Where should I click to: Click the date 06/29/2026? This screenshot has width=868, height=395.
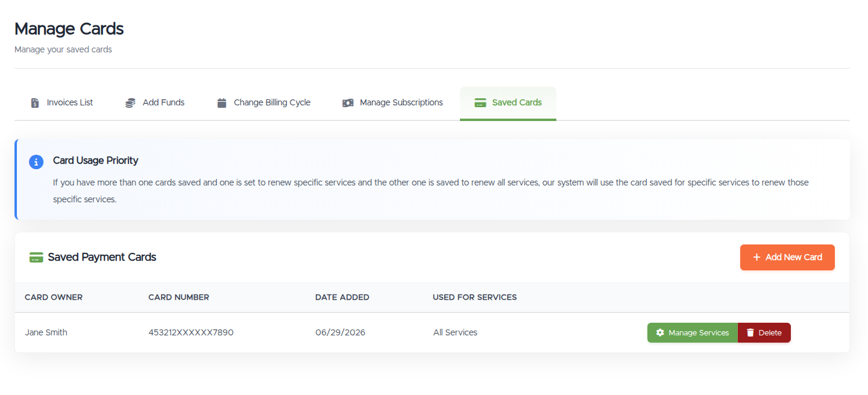[x=341, y=333]
